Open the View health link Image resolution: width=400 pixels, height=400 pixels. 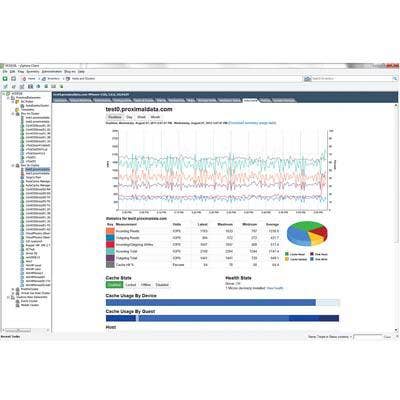[275, 288]
